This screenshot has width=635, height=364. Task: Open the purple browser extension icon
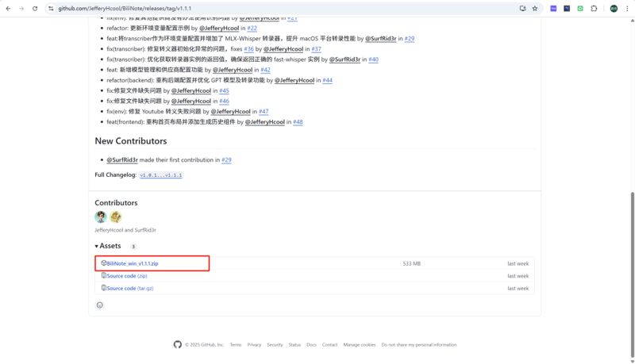553,9
